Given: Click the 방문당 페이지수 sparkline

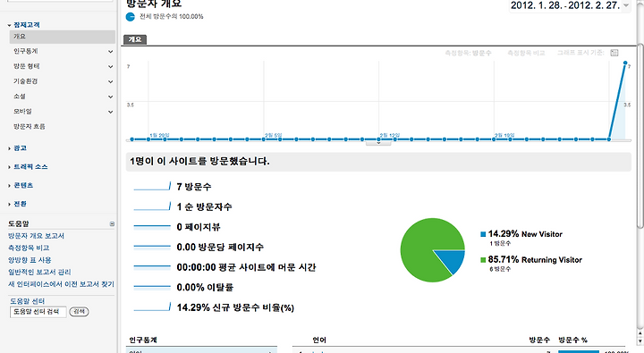Looking at the screenshot, I should (x=152, y=247).
